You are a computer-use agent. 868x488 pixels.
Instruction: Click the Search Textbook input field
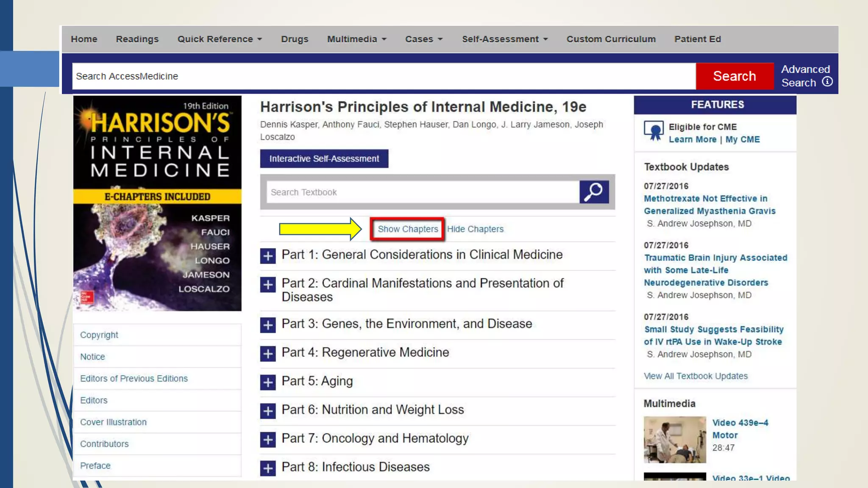[423, 192]
